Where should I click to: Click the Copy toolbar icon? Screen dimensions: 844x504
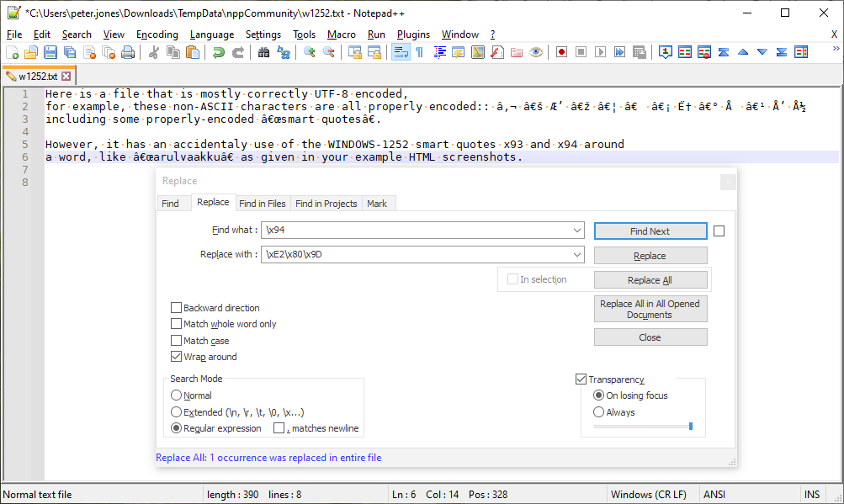tap(173, 52)
